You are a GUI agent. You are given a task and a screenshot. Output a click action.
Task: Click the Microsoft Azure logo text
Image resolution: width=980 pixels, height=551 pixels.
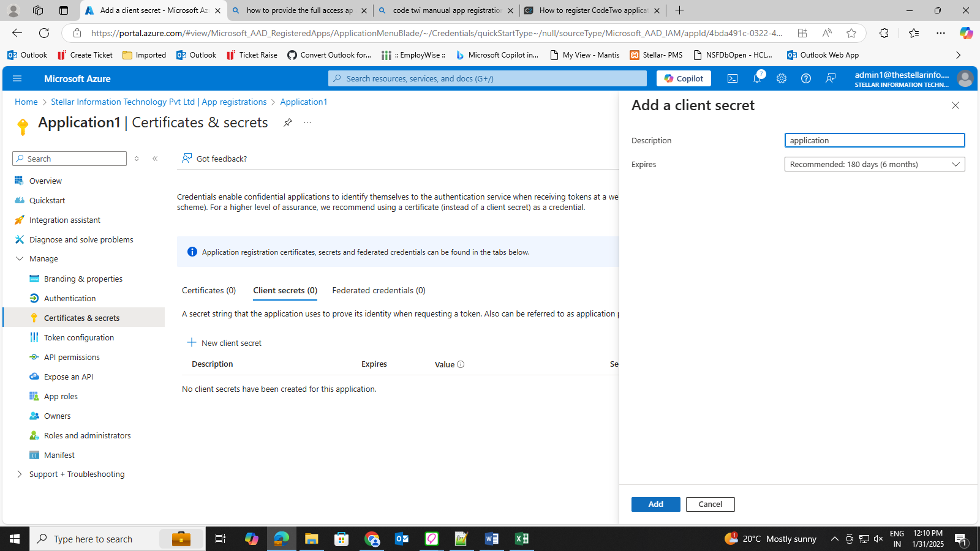click(x=77, y=78)
